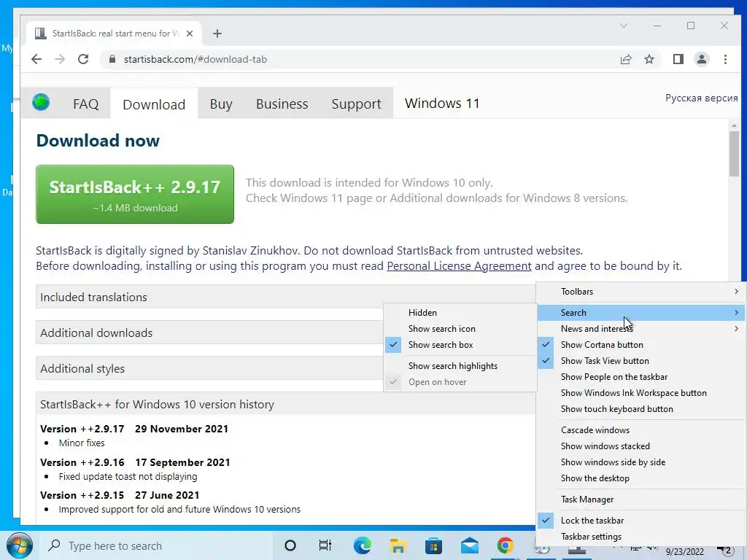Open Task View on the taskbar
This screenshot has height=560, width=747.
(325, 545)
